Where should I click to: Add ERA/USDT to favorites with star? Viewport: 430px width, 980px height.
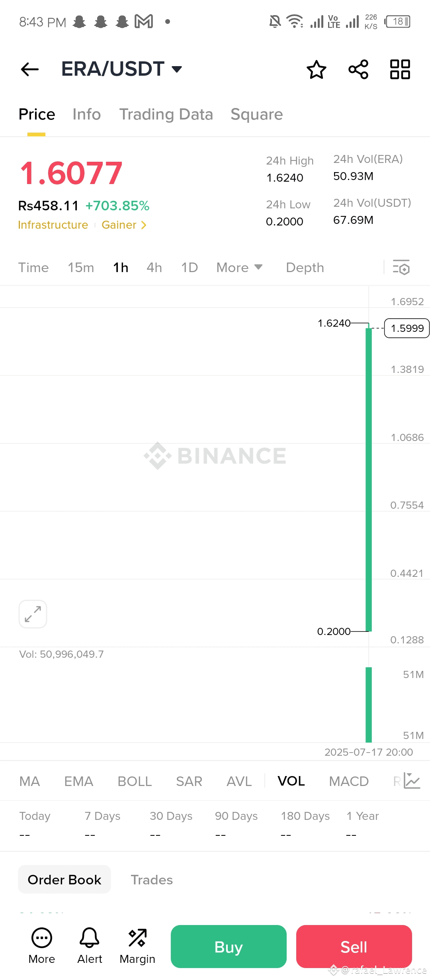(x=317, y=69)
